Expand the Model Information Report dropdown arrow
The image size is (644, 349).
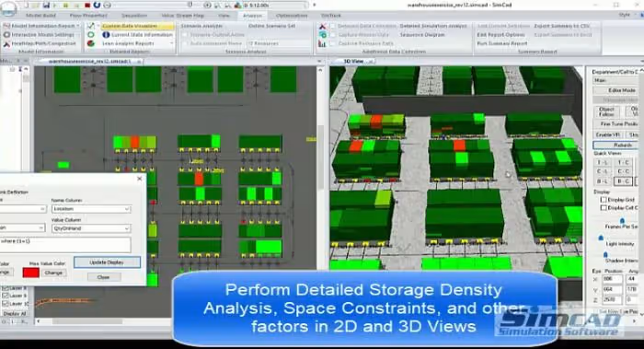pyautogui.click(x=78, y=26)
